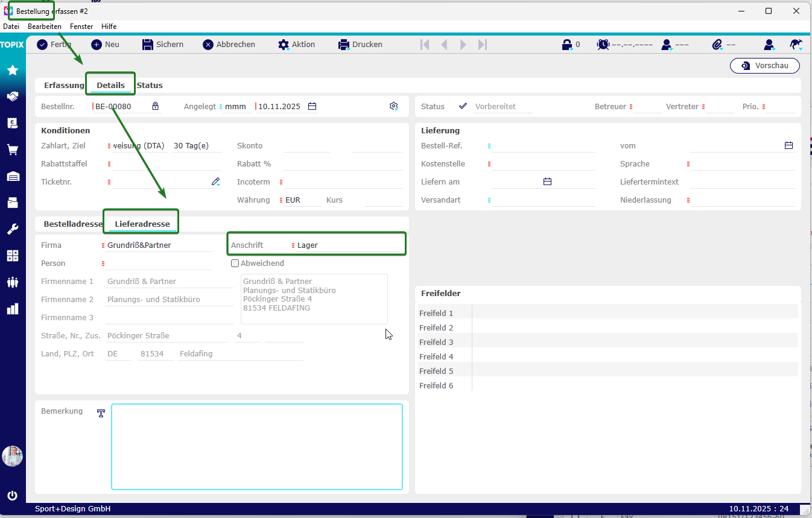The image size is (812, 518).
Task: Open calendar picker for vom date
Action: [788, 145]
